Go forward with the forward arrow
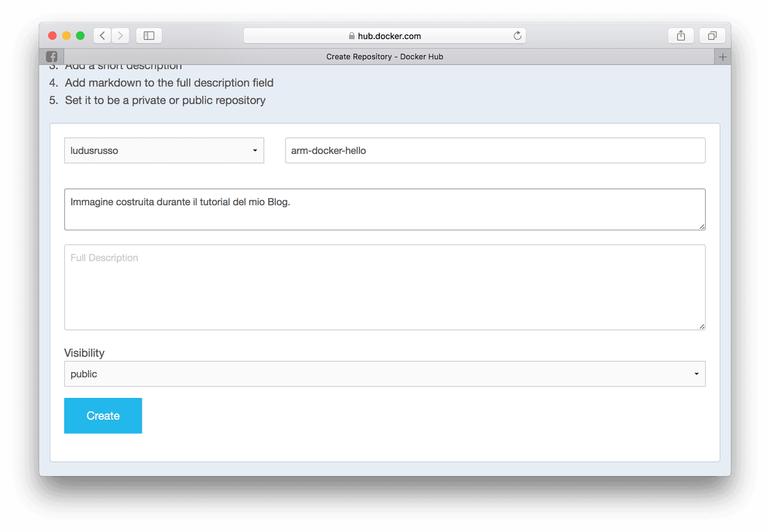Screen dimensions: 770x532 [120, 35]
